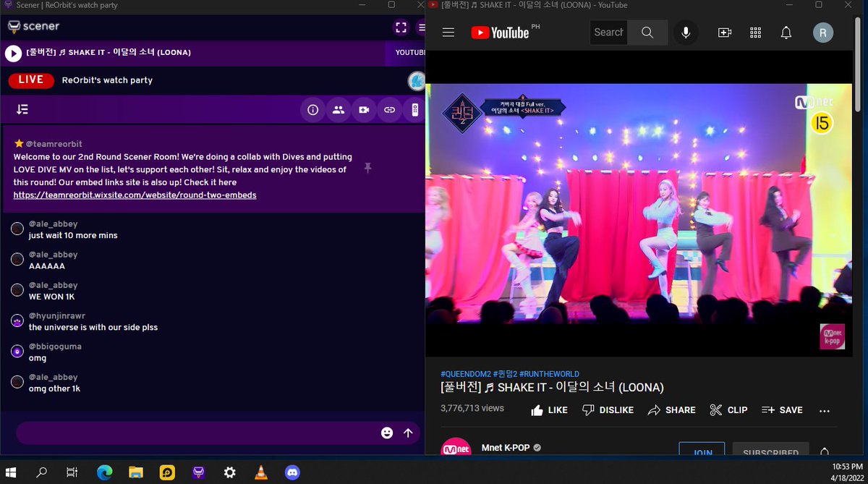Open the Windows Start menu
Viewport: 868px width, 484px height.
point(12,472)
